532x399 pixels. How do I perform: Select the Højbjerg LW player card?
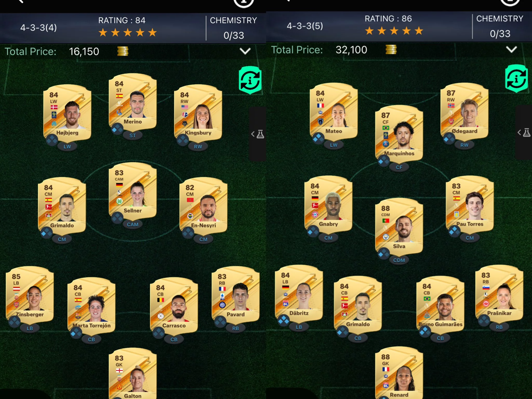pos(67,113)
